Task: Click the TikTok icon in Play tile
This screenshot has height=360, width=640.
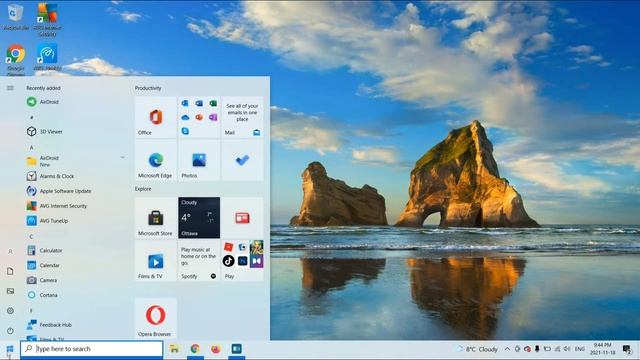Action: (229, 260)
